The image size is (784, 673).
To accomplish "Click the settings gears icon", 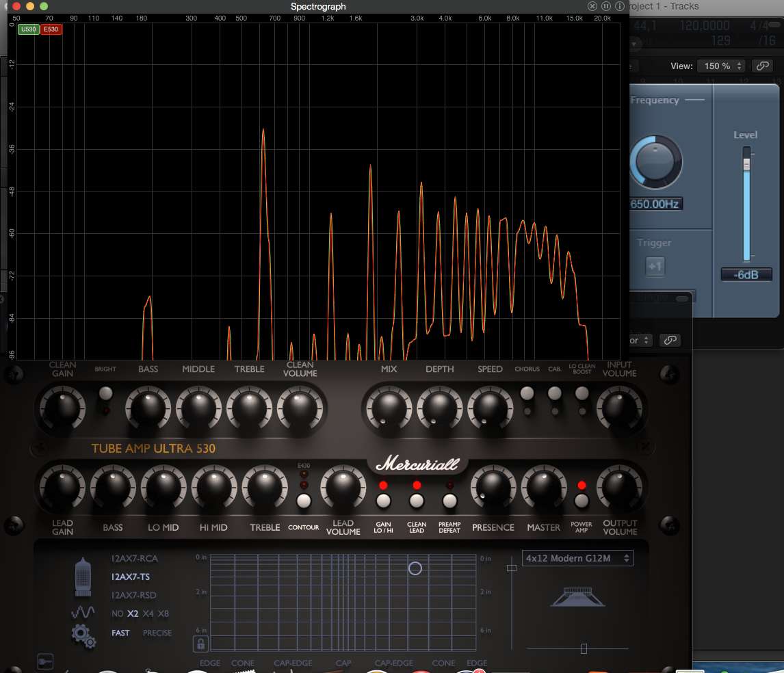I will click(83, 636).
